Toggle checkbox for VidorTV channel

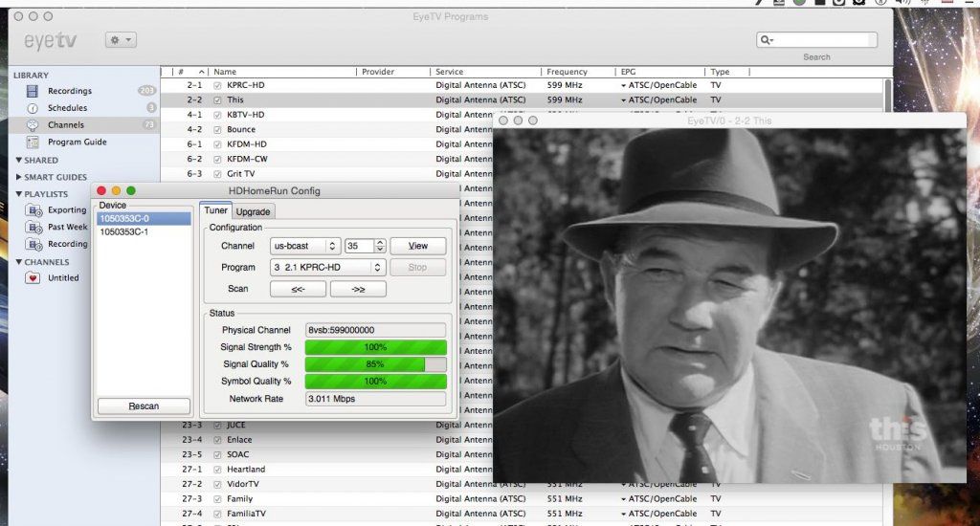(x=217, y=485)
